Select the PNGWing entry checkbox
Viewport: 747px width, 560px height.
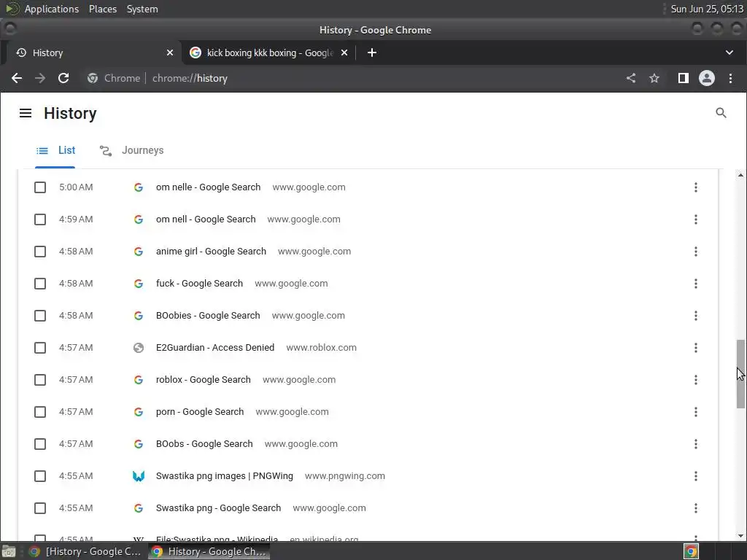click(40, 475)
